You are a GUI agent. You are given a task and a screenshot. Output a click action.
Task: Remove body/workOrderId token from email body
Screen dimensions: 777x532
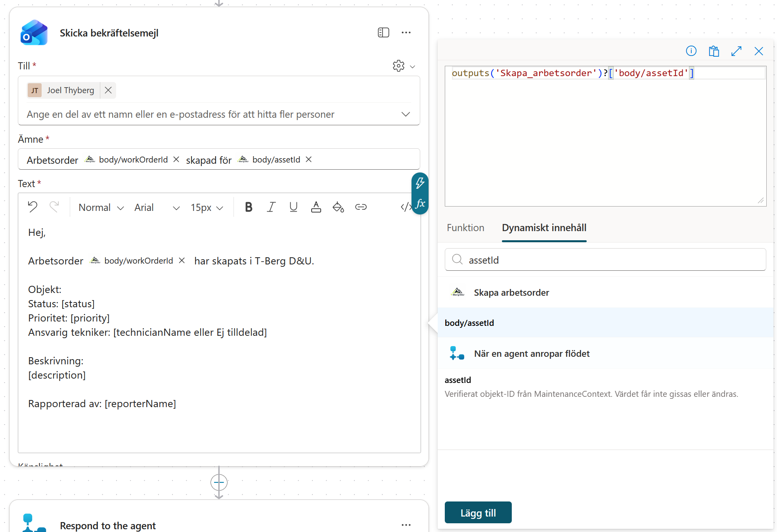[x=182, y=260]
